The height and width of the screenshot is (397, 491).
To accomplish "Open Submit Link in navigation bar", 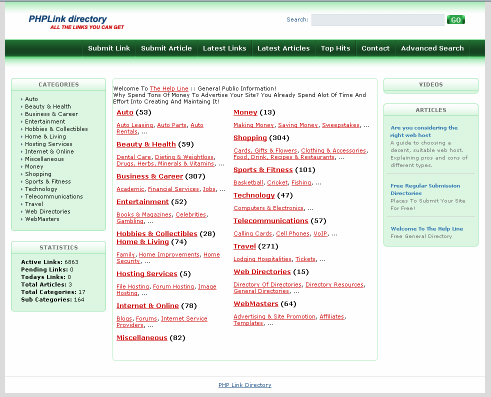I will coord(109,48).
